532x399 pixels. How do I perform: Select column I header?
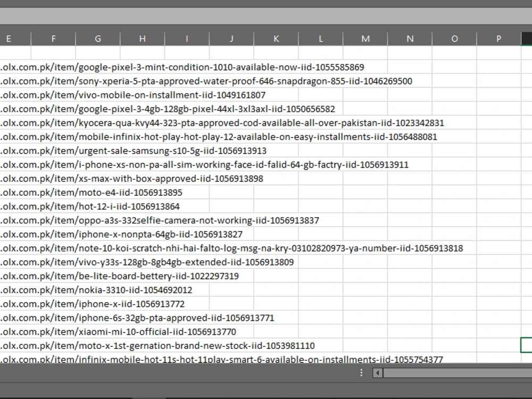(x=187, y=39)
